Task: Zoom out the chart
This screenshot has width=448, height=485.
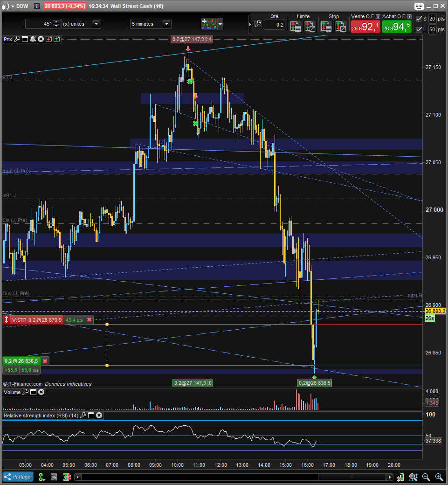Action: pos(427,477)
